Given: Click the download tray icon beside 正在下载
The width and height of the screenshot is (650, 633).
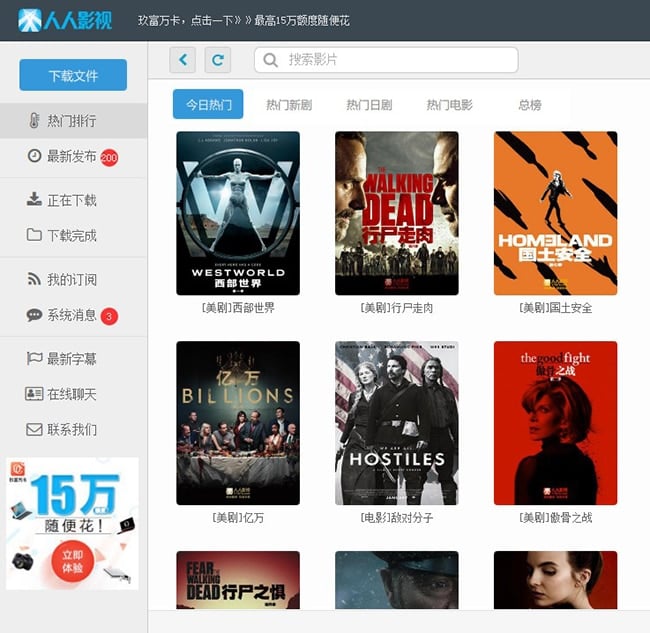Looking at the screenshot, I should coord(34,199).
